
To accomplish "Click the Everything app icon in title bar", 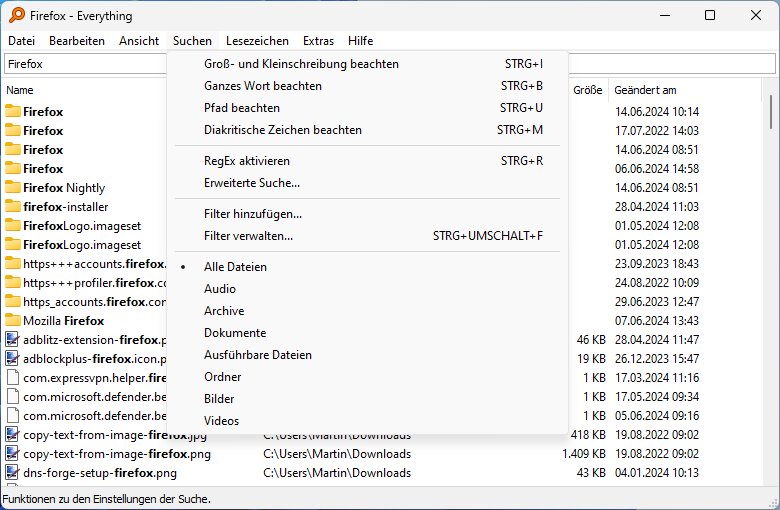I will [13, 16].
